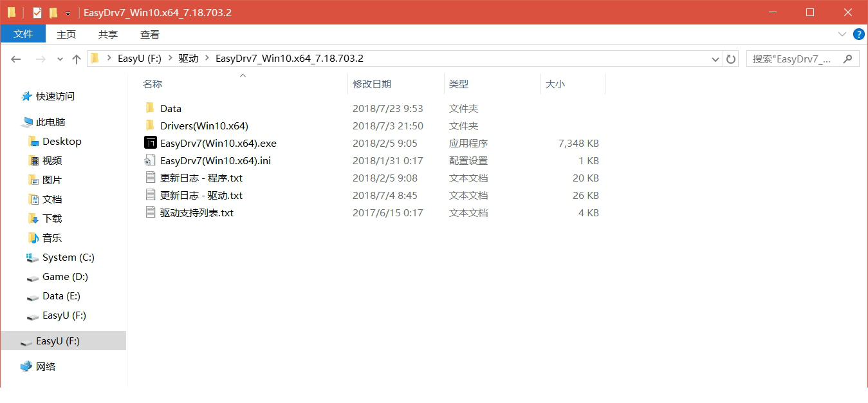Image resolution: width=868 pixels, height=403 pixels.
Task: Select the highlighted EasyU (F:) sidebar entry
Action: [x=63, y=341]
